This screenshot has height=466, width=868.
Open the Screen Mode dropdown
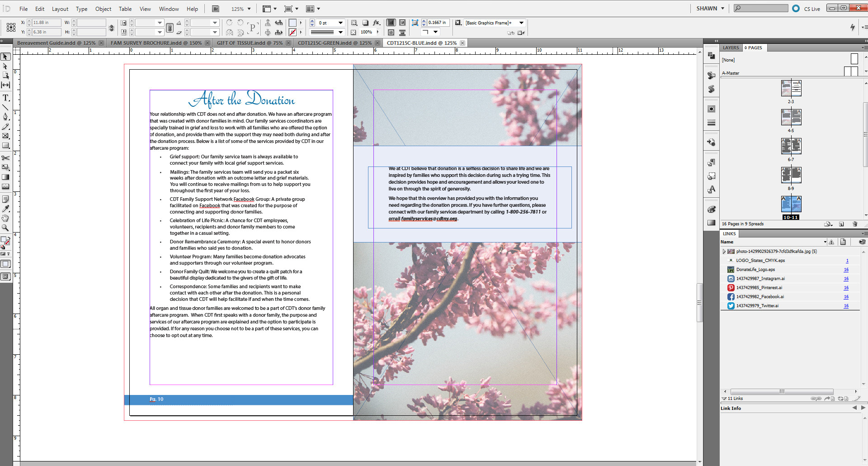(x=291, y=9)
